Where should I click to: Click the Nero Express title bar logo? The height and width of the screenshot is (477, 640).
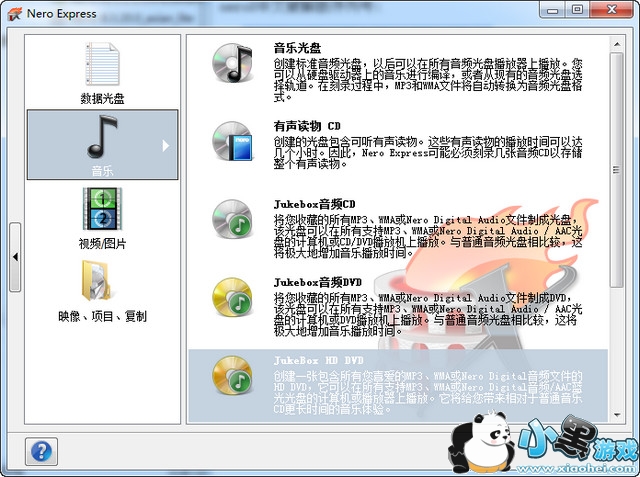point(14,14)
